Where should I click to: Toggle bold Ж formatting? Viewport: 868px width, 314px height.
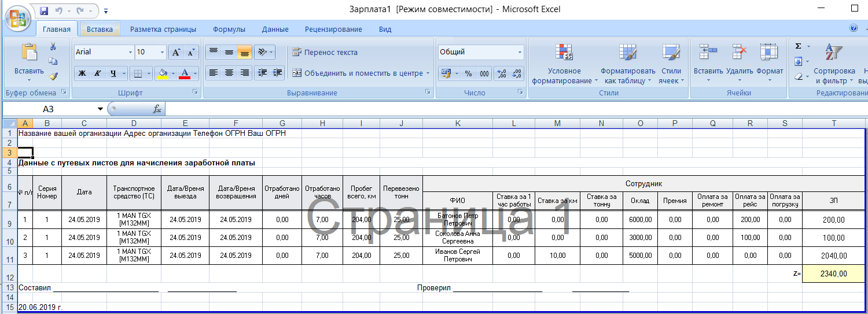82,73
